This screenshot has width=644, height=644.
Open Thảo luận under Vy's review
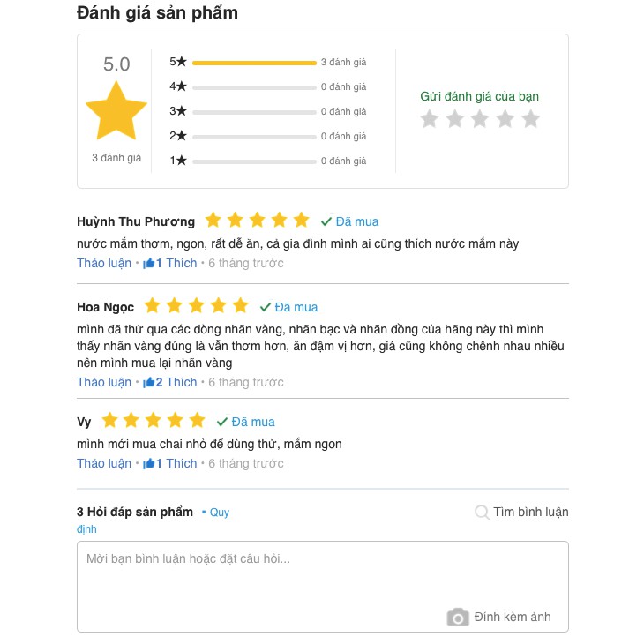(103, 463)
